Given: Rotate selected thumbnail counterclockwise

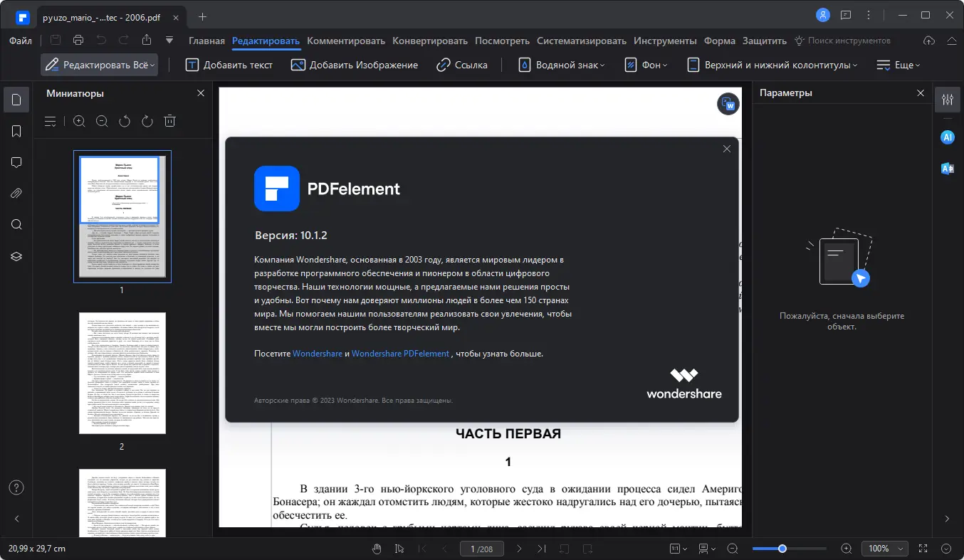Looking at the screenshot, I should [125, 122].
